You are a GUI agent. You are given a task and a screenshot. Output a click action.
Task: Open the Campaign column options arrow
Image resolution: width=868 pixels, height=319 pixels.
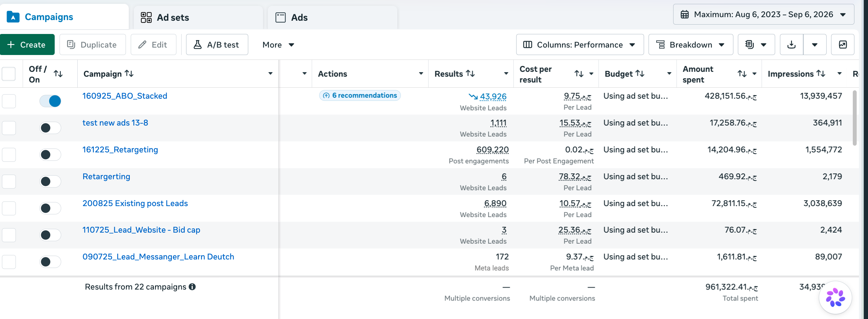click(x=270, y=73)
